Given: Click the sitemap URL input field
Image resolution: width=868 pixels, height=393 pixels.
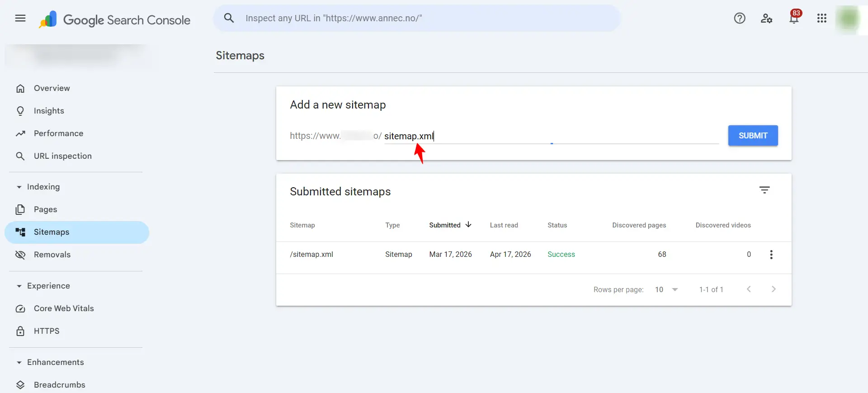Looking at the screenshot, I should [x=552, y=136].
